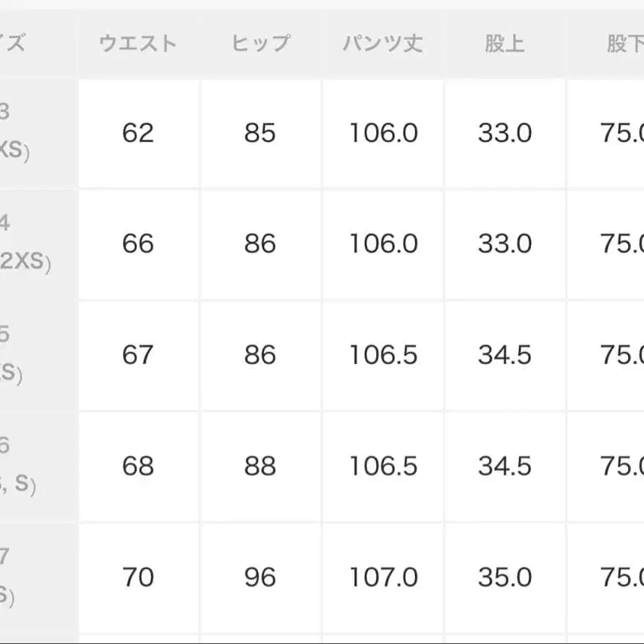
Task: Select waist value 70 cell
Action: (x=138, y=578)
